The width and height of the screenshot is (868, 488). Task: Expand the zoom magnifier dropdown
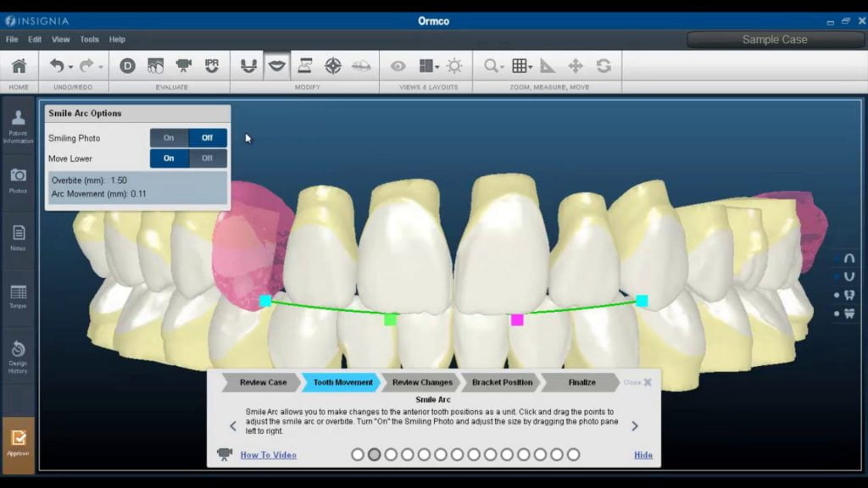coord(503,67)
